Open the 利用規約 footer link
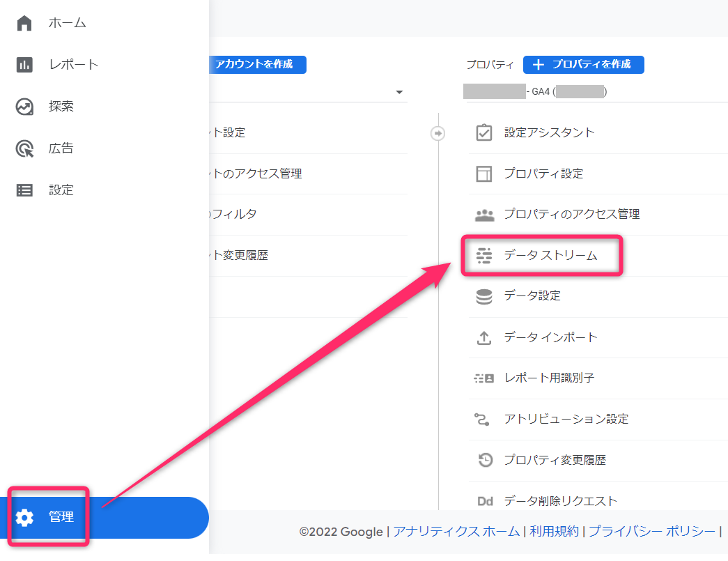This screenshot has width=728, height=561. pyautogui.click(x=554, y=532)
